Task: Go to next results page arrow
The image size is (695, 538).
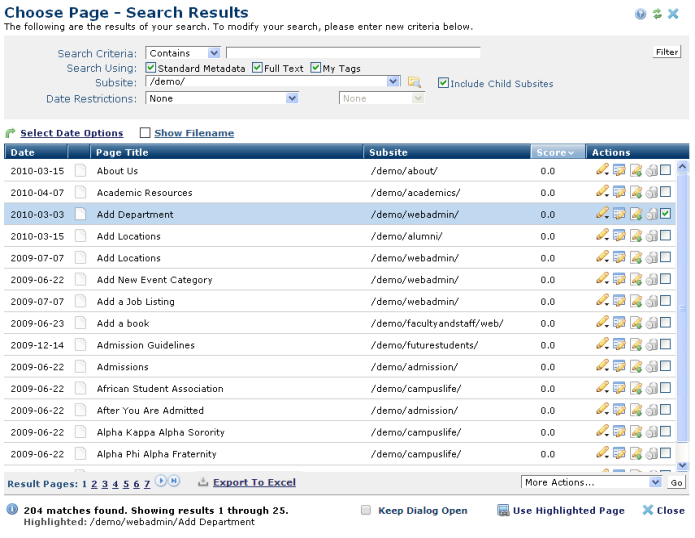Action: coord(160,482)
